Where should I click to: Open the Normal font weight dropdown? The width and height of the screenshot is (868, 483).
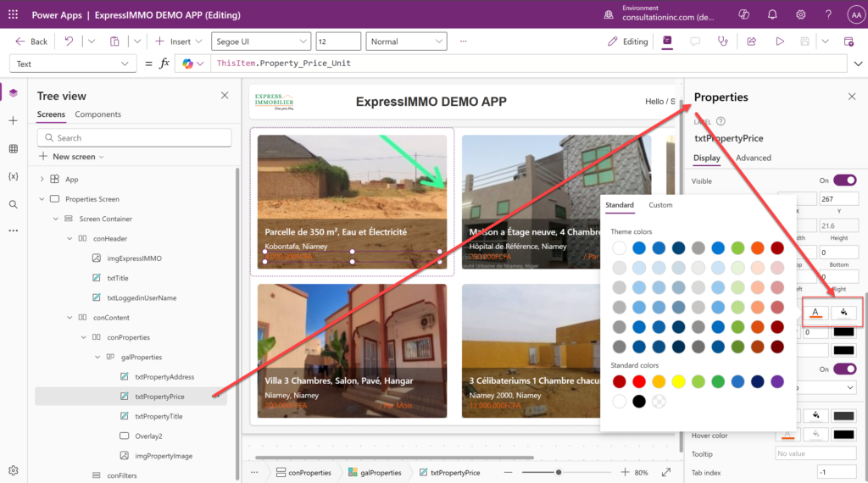[406, 42]
